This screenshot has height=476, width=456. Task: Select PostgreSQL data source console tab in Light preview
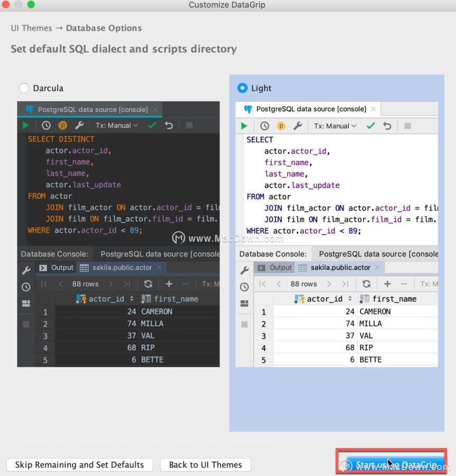308,109
